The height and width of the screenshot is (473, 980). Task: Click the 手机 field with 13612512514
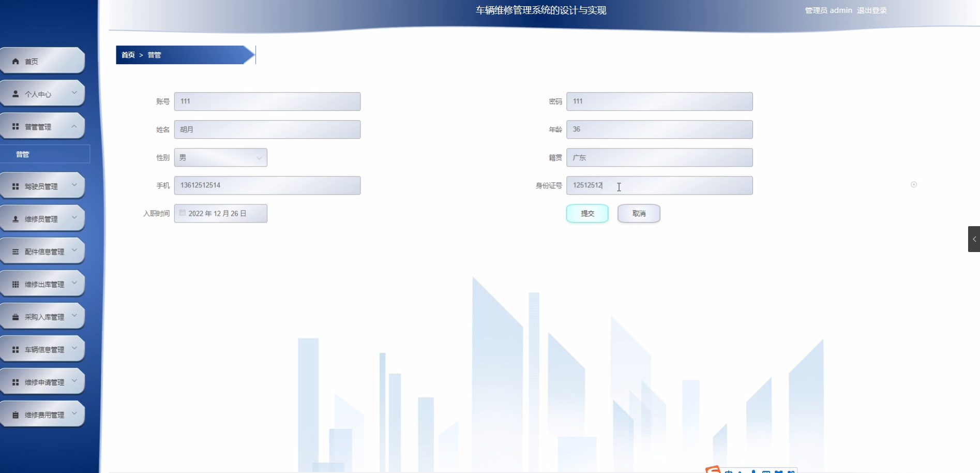[x=267, y=185]
